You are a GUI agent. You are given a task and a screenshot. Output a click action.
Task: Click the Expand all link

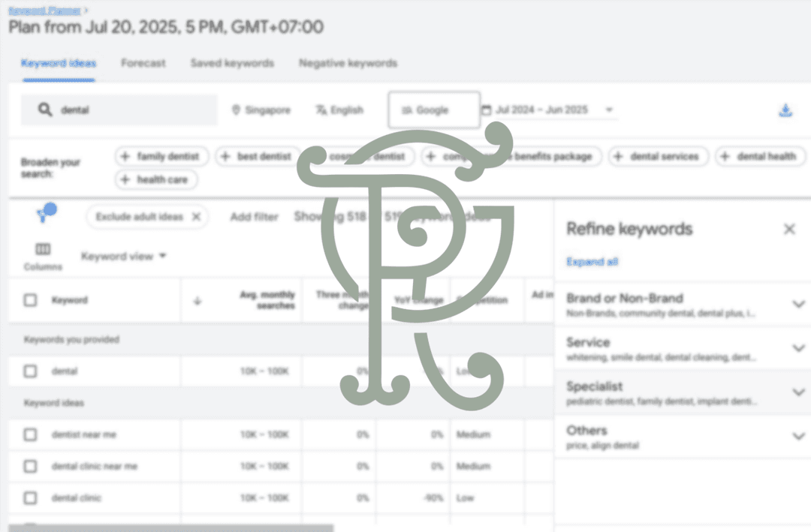pos(592,262)
